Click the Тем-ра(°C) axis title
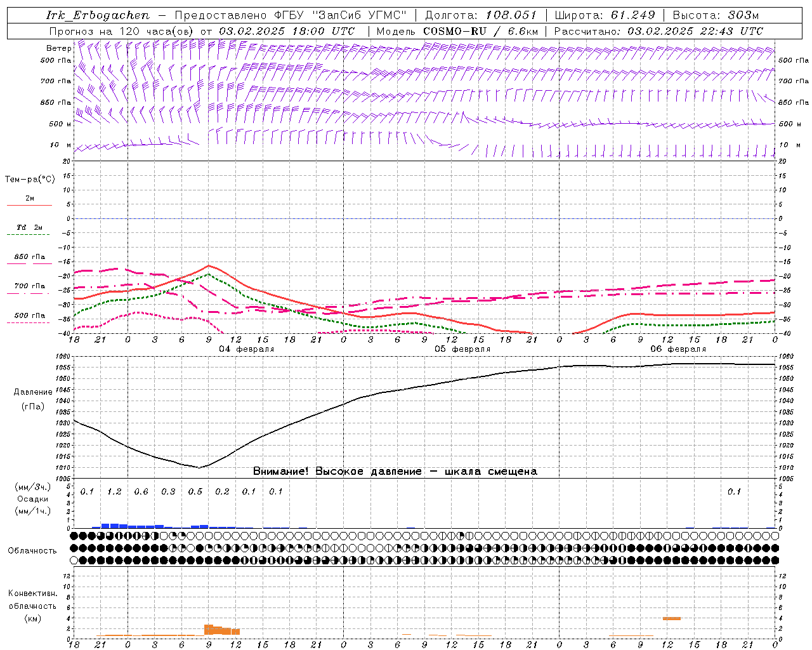Image resolution: width=812 pixels, height=650 pixels. pyautogui.click(x=30, y=180)
